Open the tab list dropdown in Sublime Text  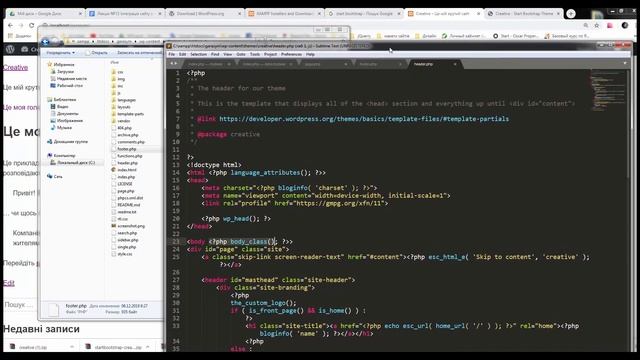[625, 63]
